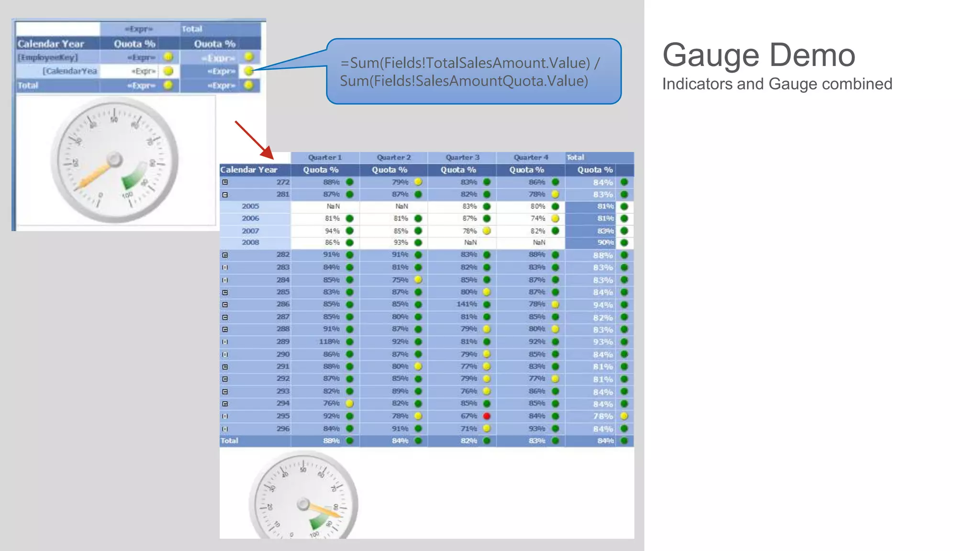Click yellow indicator beside 76% in row 293
980x551 pixels.
tap(487, 391)
